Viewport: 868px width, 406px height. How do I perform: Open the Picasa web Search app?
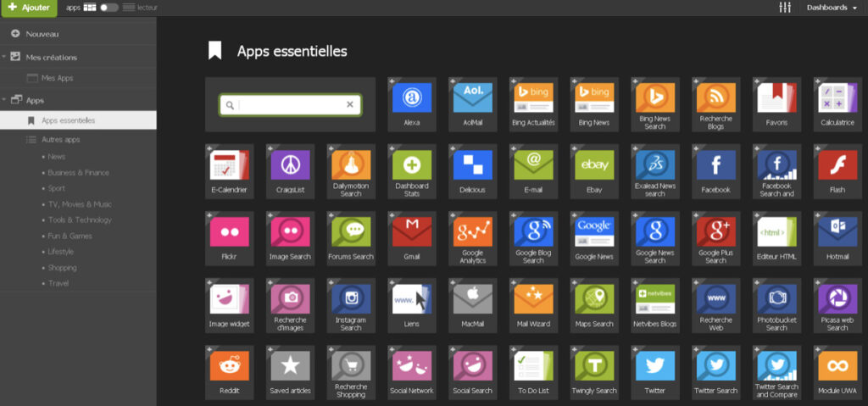click(837, 305)
